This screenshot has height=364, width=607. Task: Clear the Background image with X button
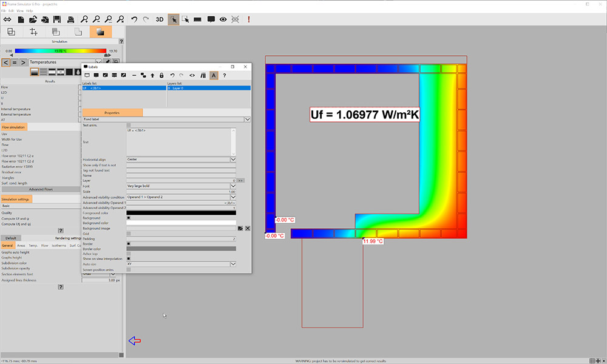click(x=248, y=229)
